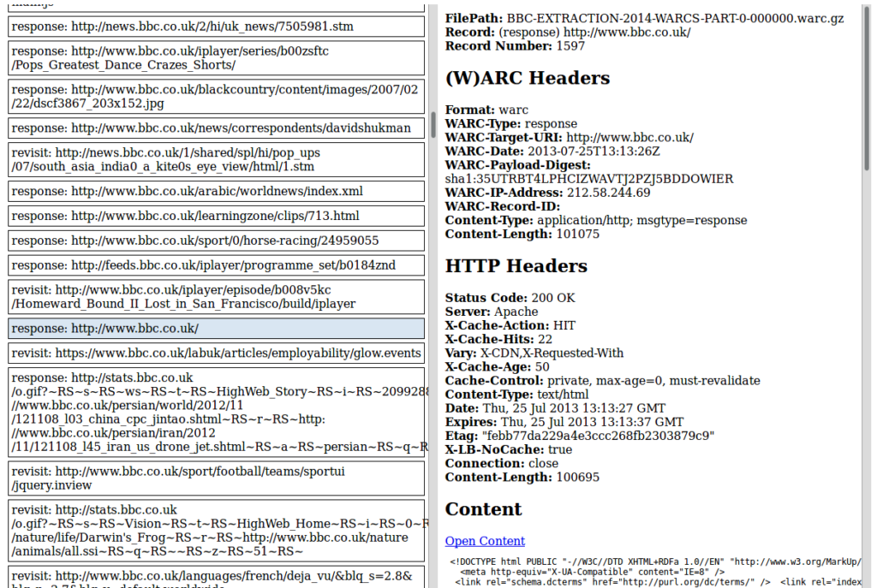Click the sha1 payload digest value

click(x=589, y=179)
